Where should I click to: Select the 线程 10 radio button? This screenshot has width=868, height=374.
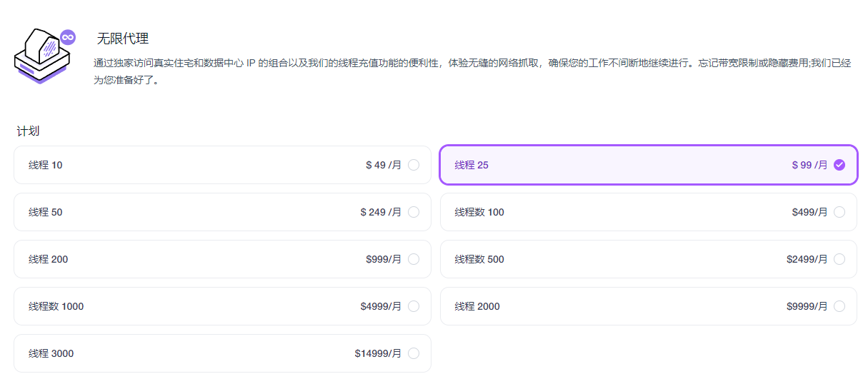pos(414,165)
